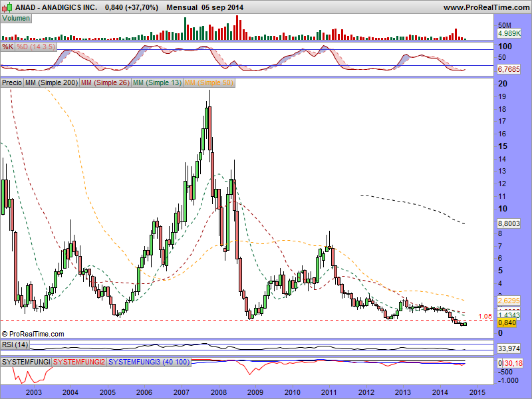Viewport: 532px width, 399px height.
Task: Click the red SYSTEMFUNGI2 label
Action: click(x=79, y=362)
